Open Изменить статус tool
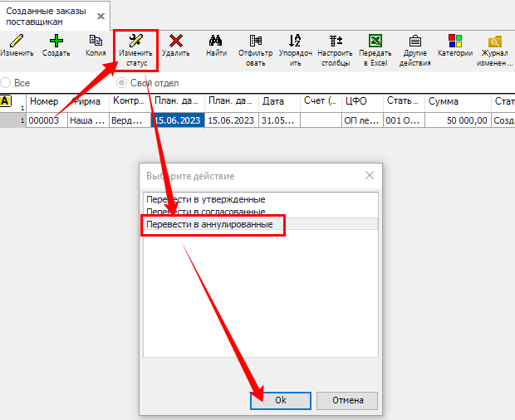 click(x=135, y=42)
